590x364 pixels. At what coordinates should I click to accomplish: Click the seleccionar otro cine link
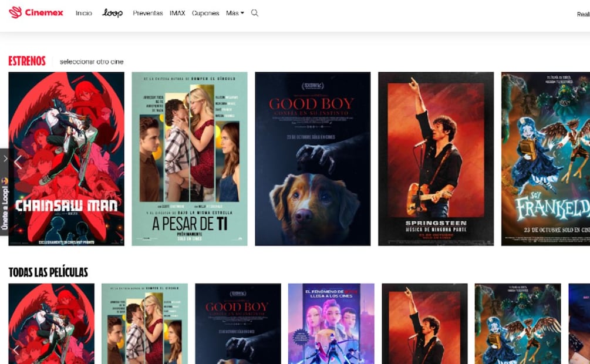tap(92, 62)
